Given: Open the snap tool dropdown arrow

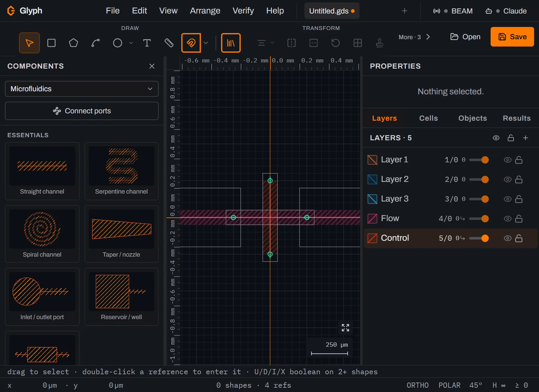Looking at the screenshot, I should (x=206, y=43).
